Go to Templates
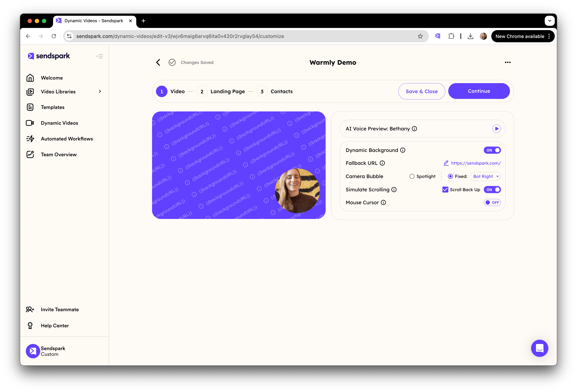 coord(52,107)
